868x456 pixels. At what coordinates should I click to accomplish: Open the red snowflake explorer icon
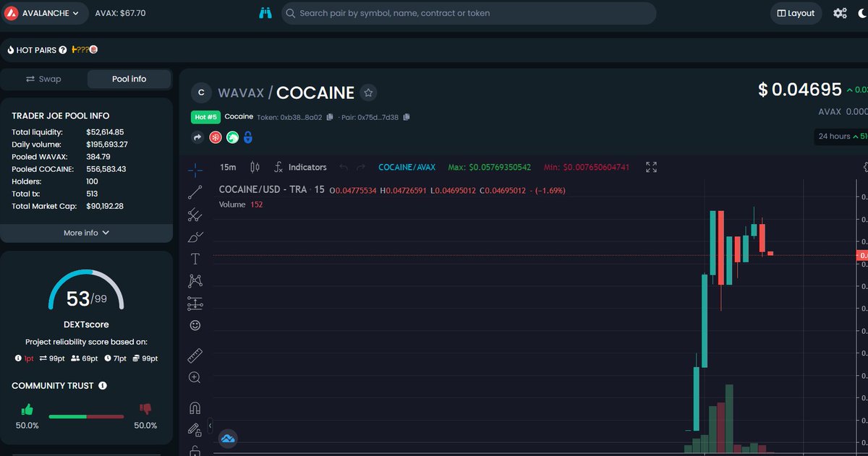tap(215, 137)
